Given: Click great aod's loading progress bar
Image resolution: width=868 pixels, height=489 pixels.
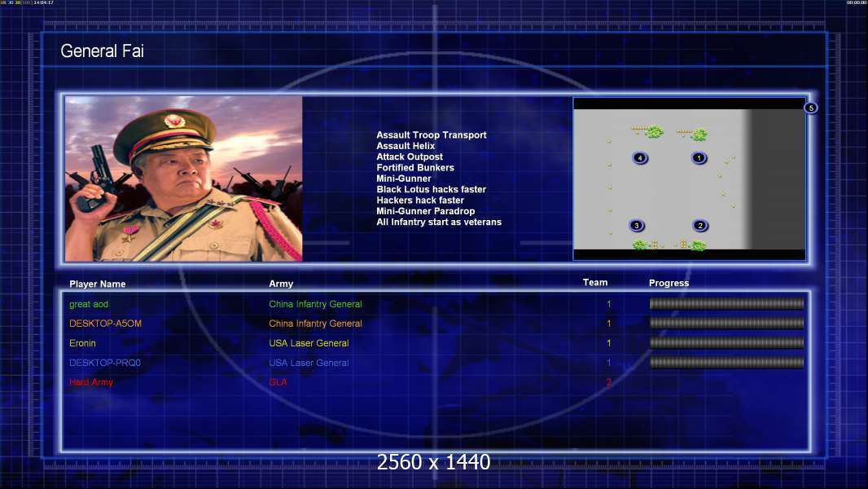Looking at the screenshot, I should click(x=726, y=303).
